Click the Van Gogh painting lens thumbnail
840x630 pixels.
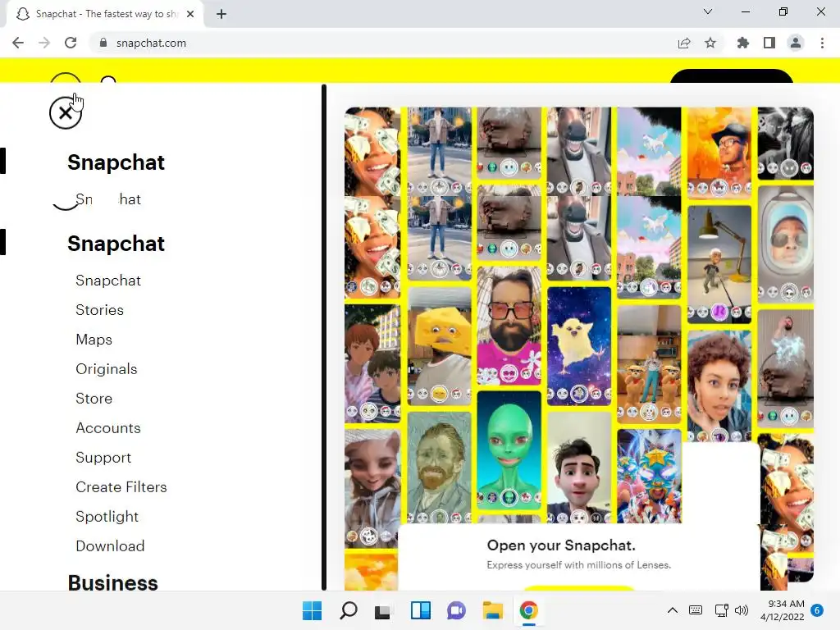pos(440,468)
